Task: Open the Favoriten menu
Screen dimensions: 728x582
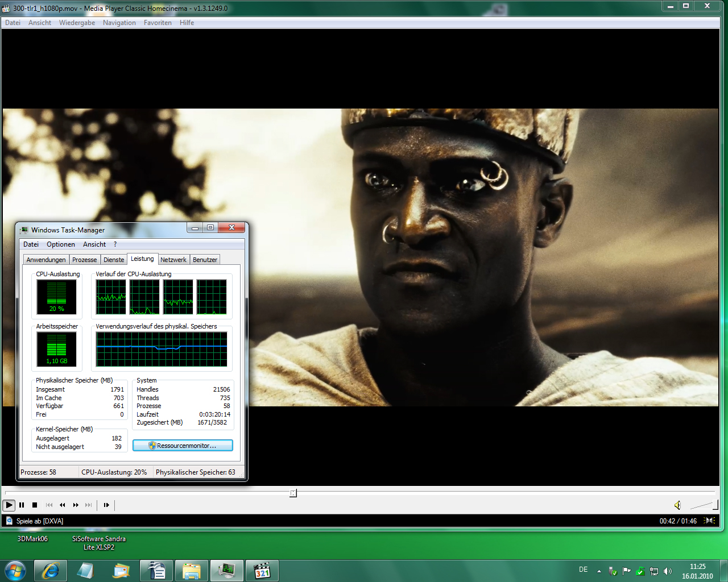Action: 158,23
